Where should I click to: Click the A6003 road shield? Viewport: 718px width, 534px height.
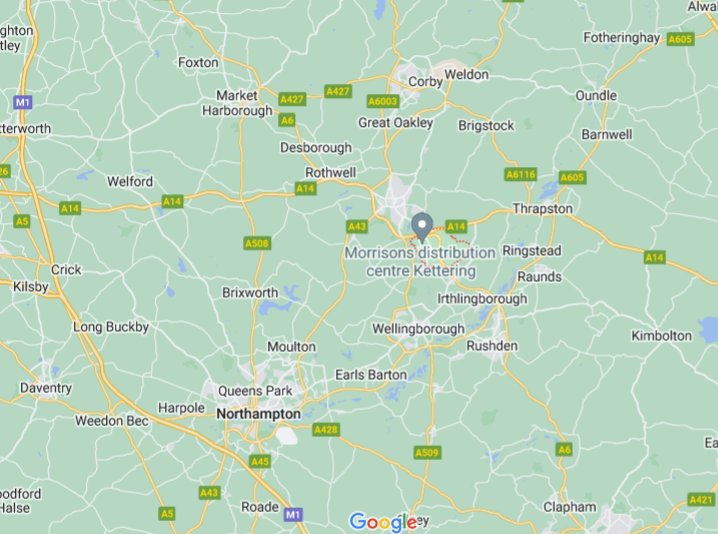click(383, 101)
